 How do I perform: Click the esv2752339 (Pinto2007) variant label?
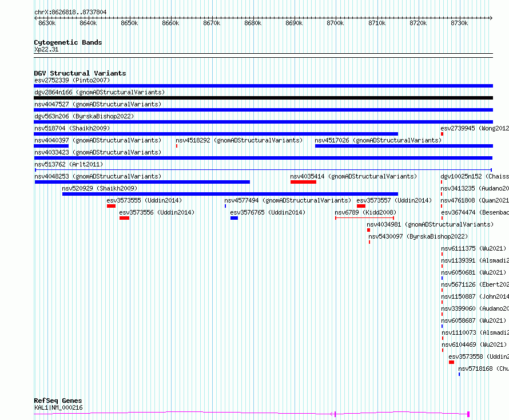tap(72, 80)
